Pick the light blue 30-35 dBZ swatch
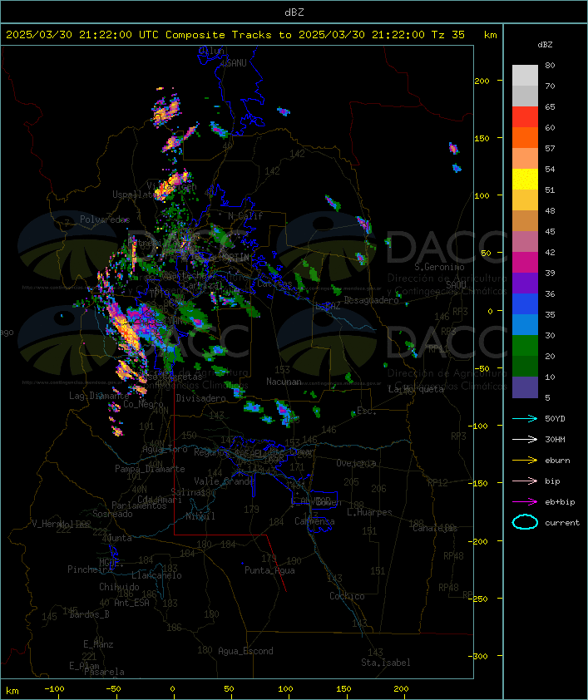Image resolution: width=588 pixels, height=700 pixels. pos(525,325)
